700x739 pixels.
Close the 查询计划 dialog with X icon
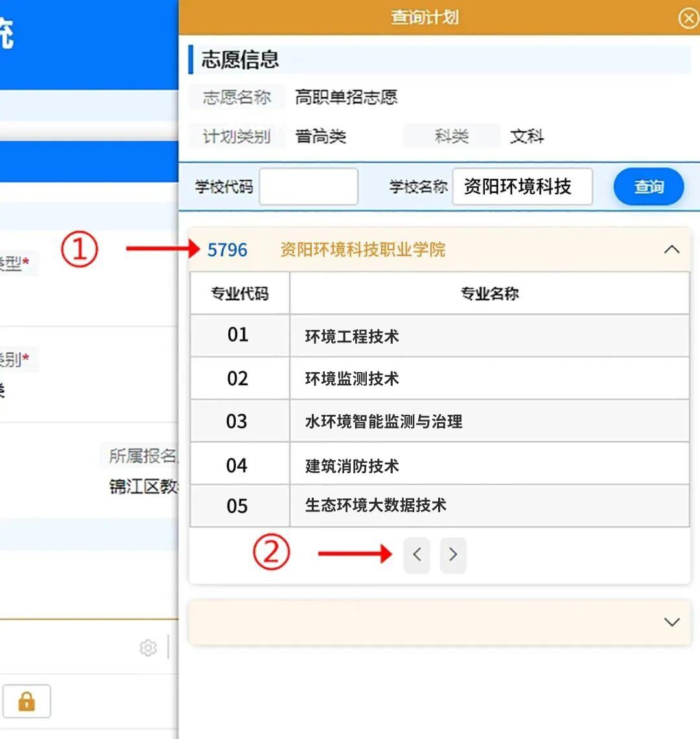coord(688,18)
